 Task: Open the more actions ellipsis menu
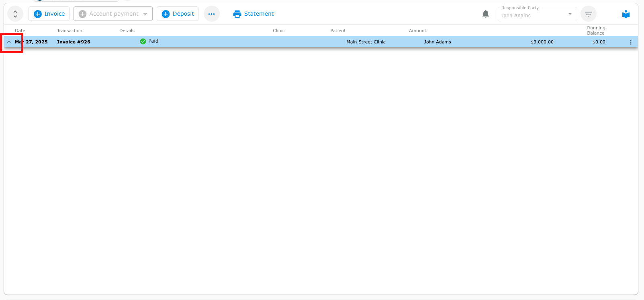212,14
